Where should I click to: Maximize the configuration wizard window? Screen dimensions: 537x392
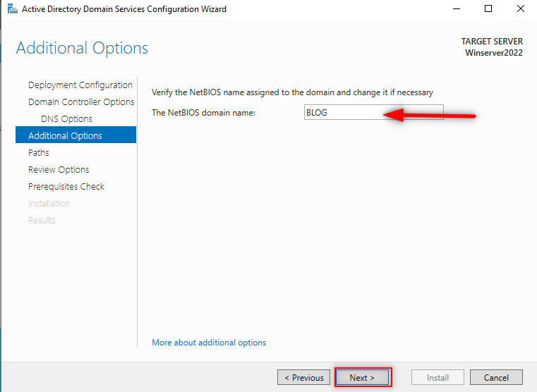(488, 9)
